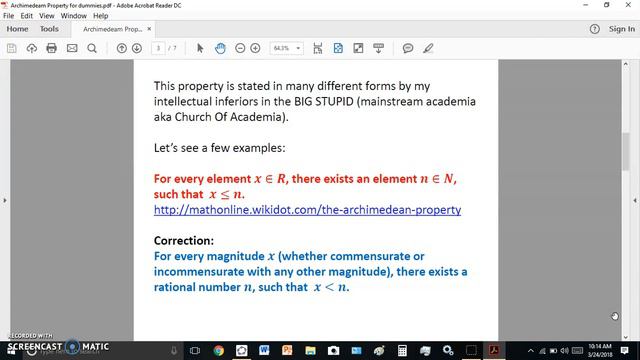Viewport: 640px width, 360px height.
Task: Click the scrollbar up arrow
Action: point(626,64)
